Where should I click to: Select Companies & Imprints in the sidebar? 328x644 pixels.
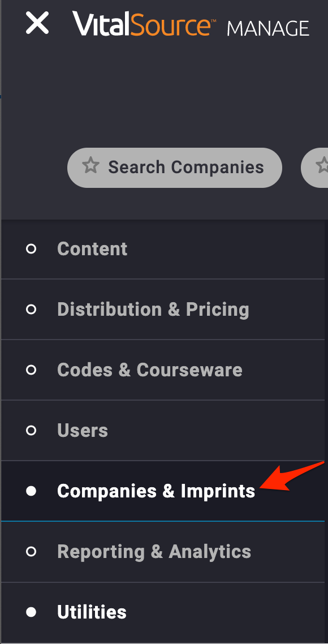tap(162, 491)
